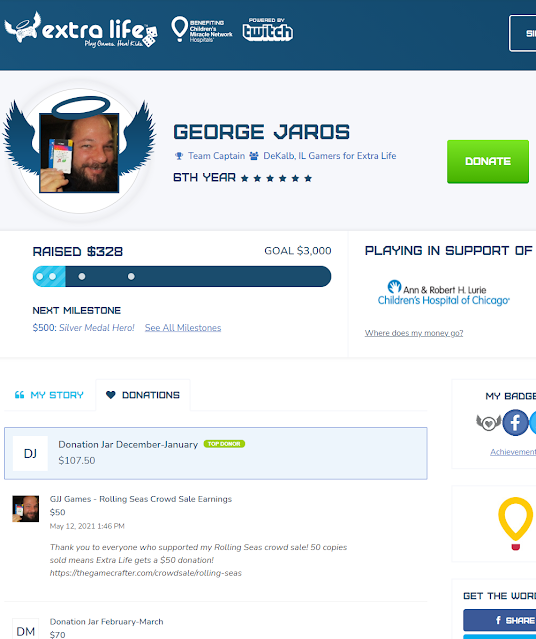
Task: Open the Extra Life logo homepage
Action: pos(81,30)
